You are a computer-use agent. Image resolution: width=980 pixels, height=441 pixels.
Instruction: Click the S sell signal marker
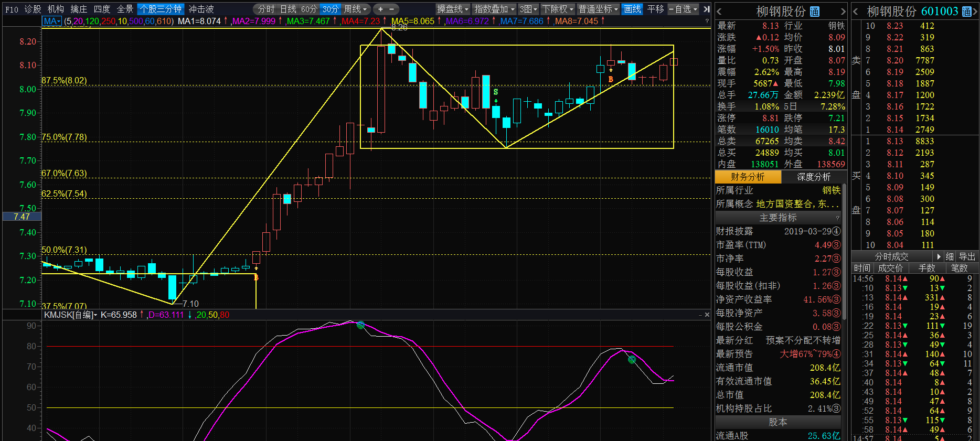coord(496,92)
